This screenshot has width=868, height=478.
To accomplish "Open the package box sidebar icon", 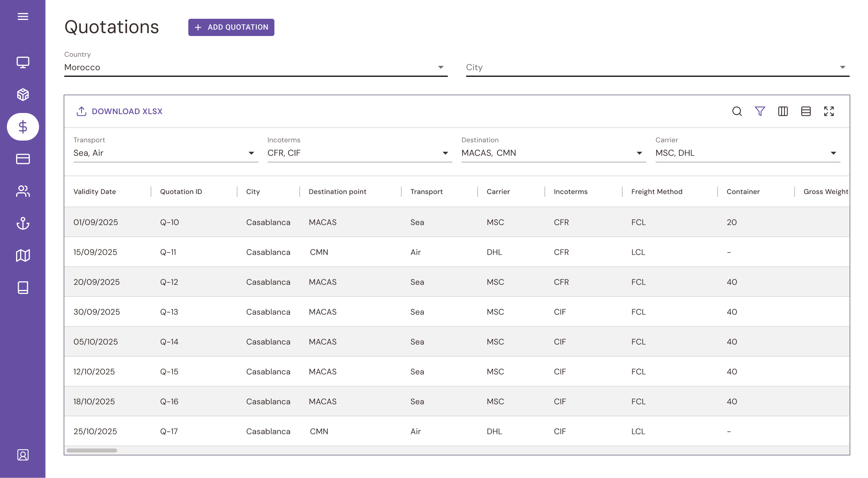I will [x=23, y=95].
